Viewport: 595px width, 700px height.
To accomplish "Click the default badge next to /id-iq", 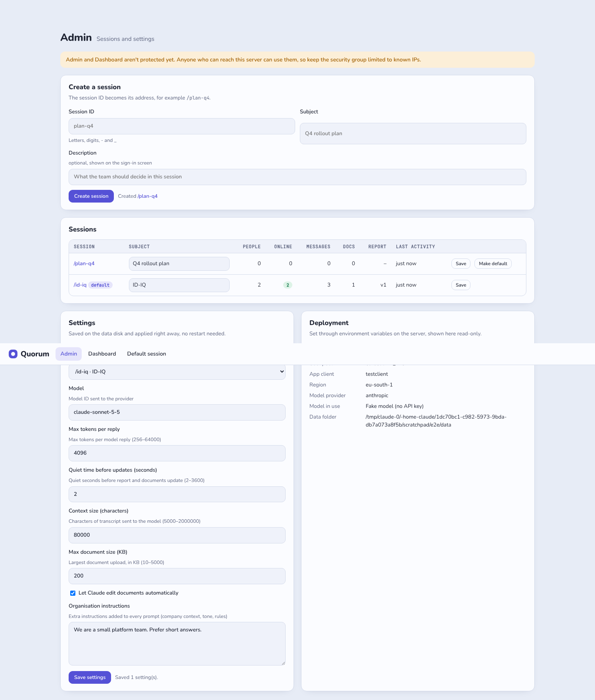I will coord(100,285).
